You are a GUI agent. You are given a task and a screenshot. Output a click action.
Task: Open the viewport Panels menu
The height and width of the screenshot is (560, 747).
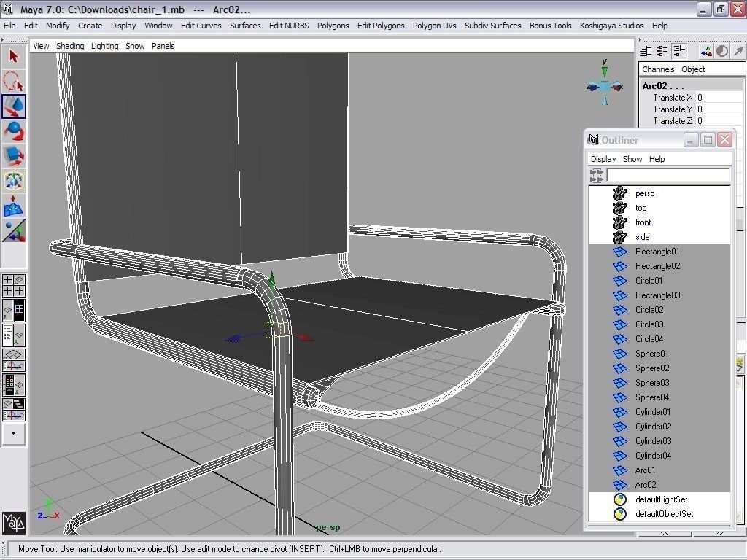tap(163, 46)
